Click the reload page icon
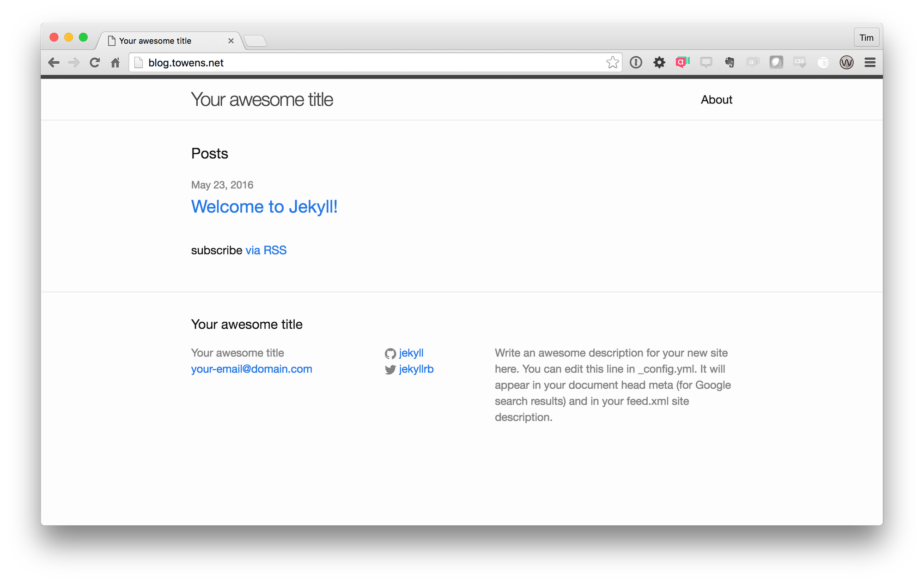Viewport: 924px width, 584px height. (x=95, y=63)
